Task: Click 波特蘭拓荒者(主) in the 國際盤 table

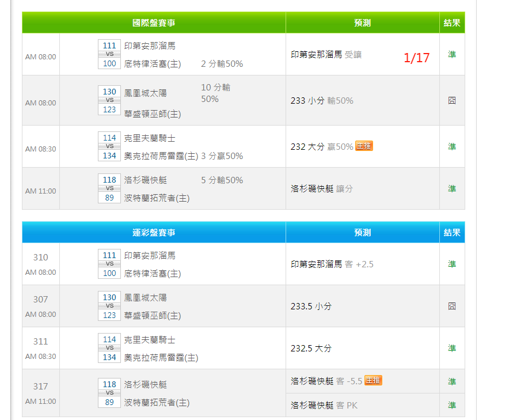Action: (x=157, y=198)
